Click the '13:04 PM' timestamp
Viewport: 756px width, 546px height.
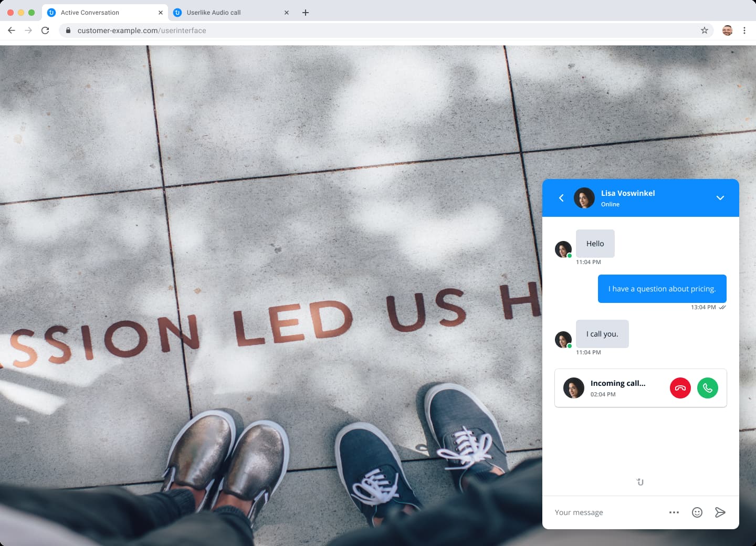point(703,307)
